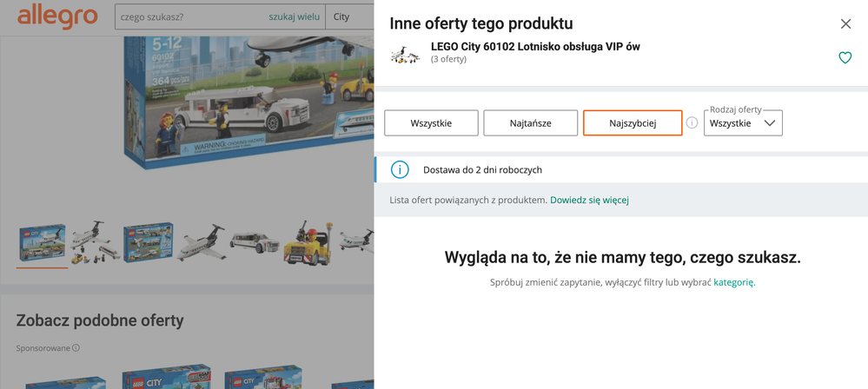Click blue info icon beside Dostawa do 2 dni
The image size is (868, 389).
[400, 170]
